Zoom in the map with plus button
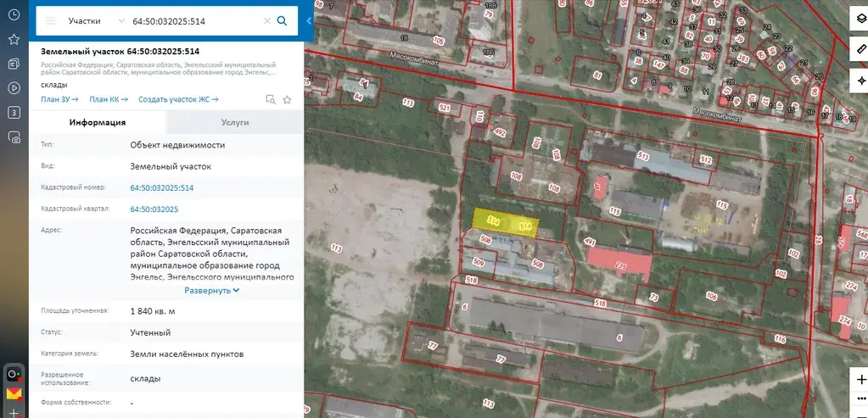 click(860, 379)
